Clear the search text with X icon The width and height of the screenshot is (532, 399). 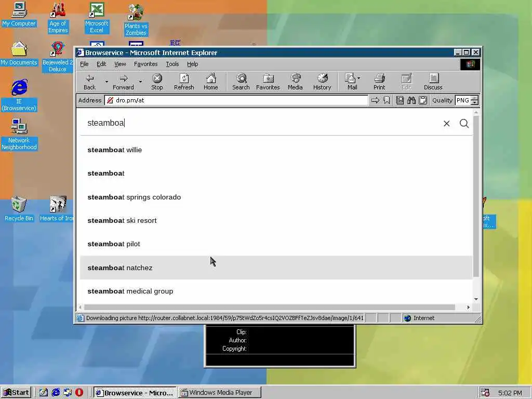446,124
